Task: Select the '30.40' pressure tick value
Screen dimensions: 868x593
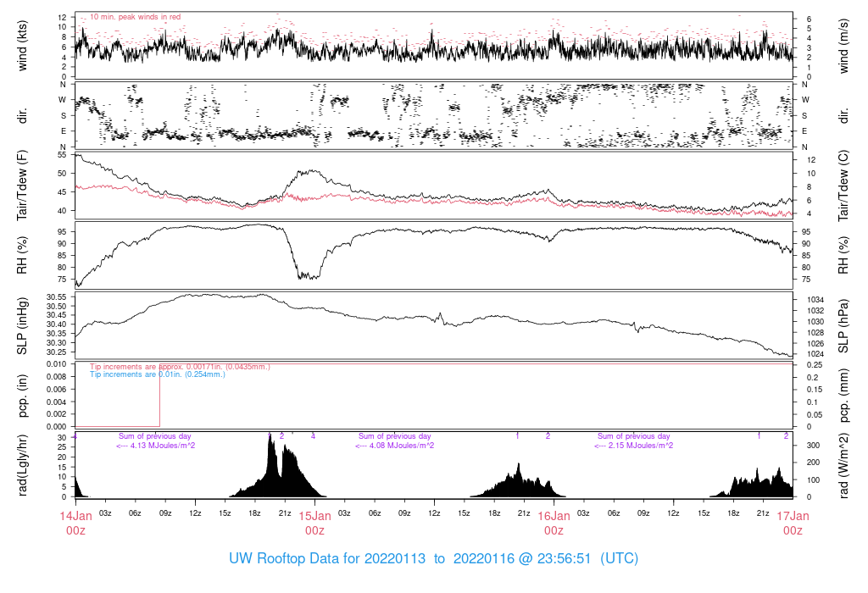Action: (x=57, y=324)
